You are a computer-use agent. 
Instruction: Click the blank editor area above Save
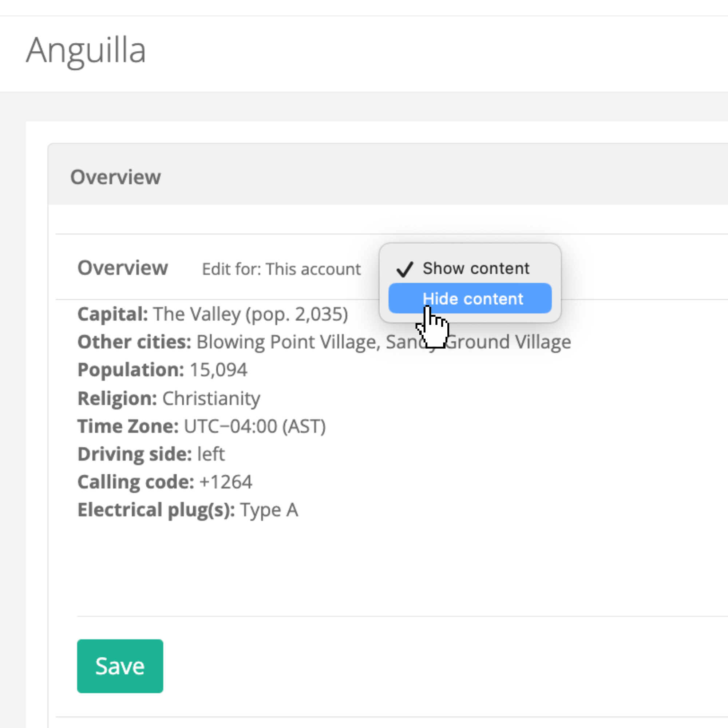tap(339, 565)
